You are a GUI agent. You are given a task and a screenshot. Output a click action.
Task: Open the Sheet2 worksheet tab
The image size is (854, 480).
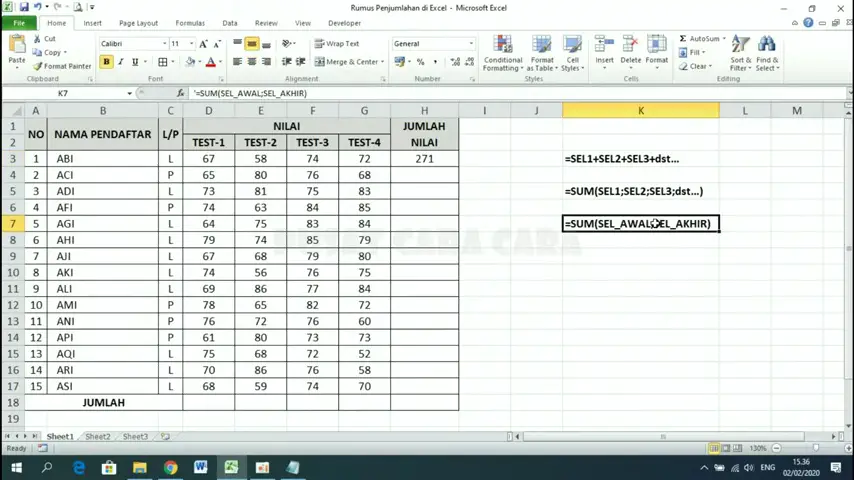97,436
